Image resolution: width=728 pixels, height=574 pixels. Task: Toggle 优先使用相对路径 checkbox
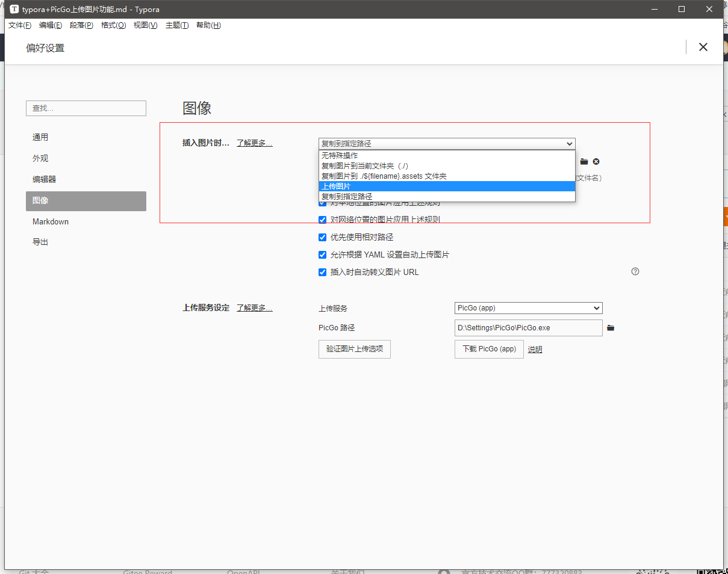tap(322, 237)
